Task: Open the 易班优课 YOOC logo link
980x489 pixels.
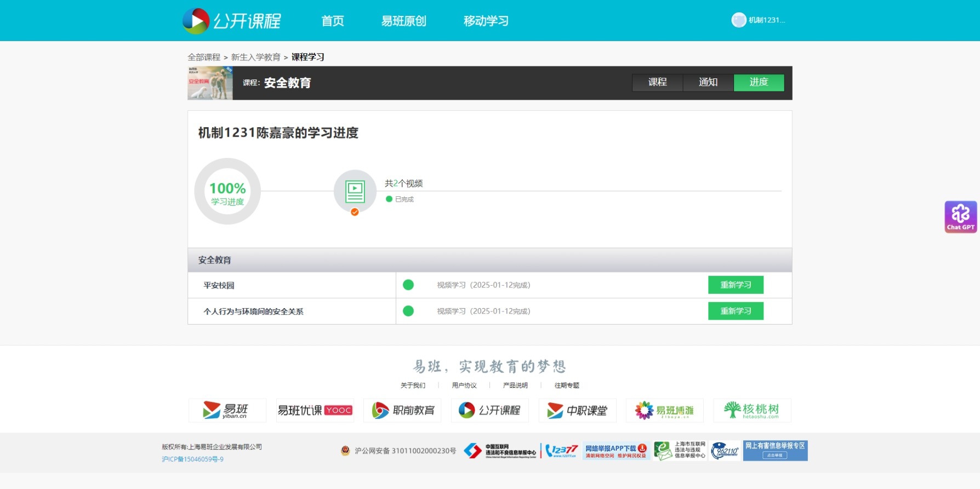Action: tap(315, 410)
